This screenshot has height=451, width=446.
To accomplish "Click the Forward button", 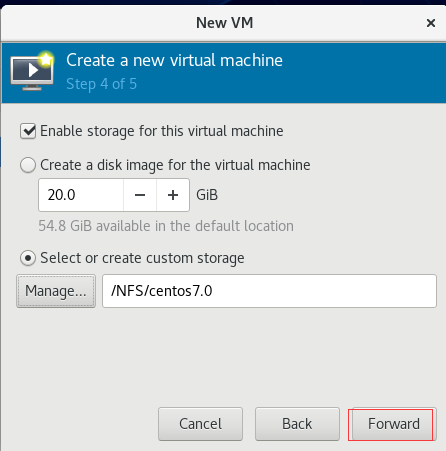I will coord(394,424).
